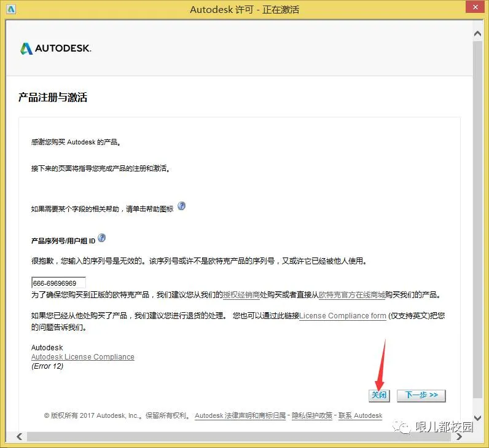Click the vertical scrollbar down arrow
The width and height of the screenshot is (489, 448).
pos(477,418)
